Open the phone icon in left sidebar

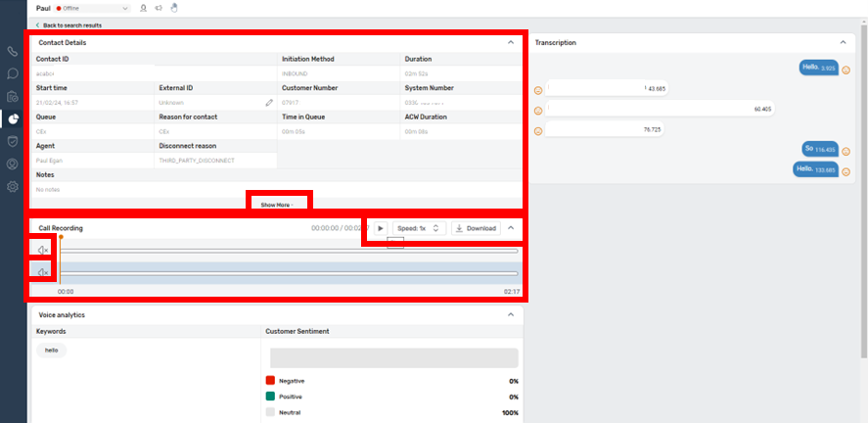coord(13,51)
